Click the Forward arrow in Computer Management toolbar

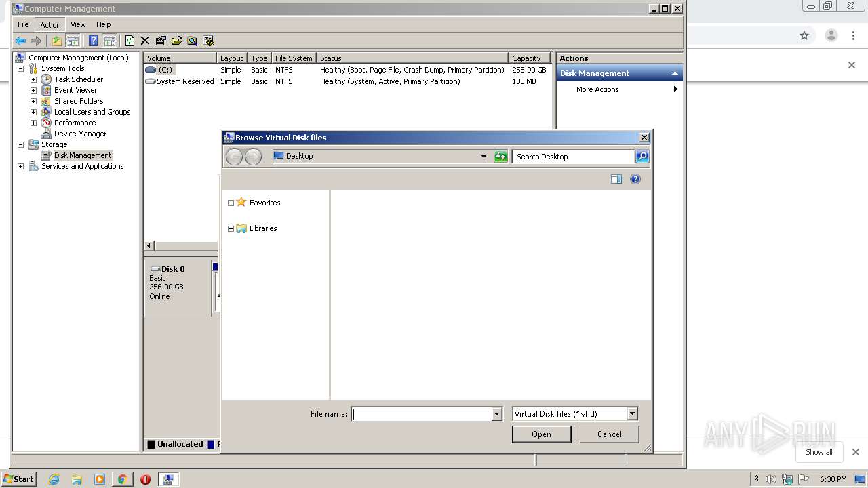[x=36, y=41]
